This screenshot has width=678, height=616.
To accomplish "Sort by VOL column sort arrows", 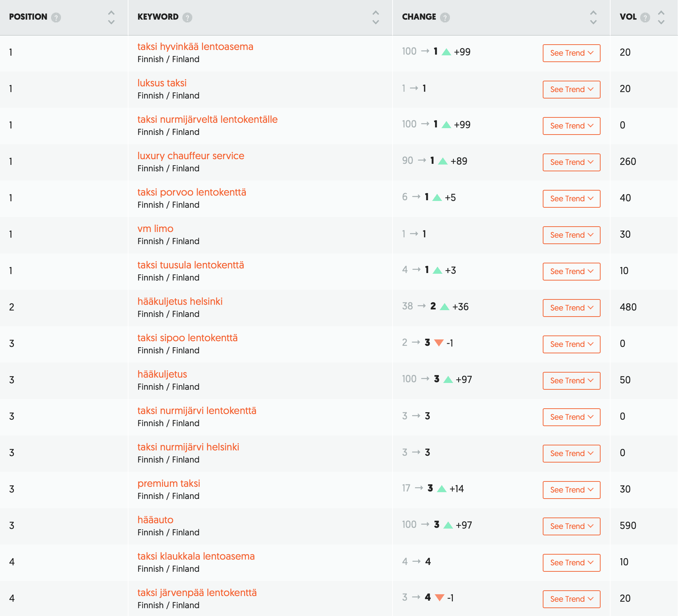I will pos(661,17).
